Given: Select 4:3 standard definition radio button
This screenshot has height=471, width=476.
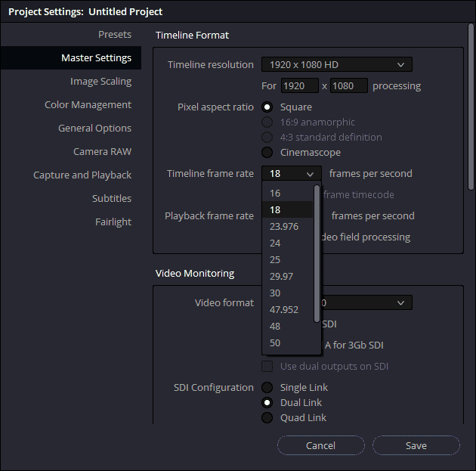Looking at the screenshot, I should [x=267, y=138].
